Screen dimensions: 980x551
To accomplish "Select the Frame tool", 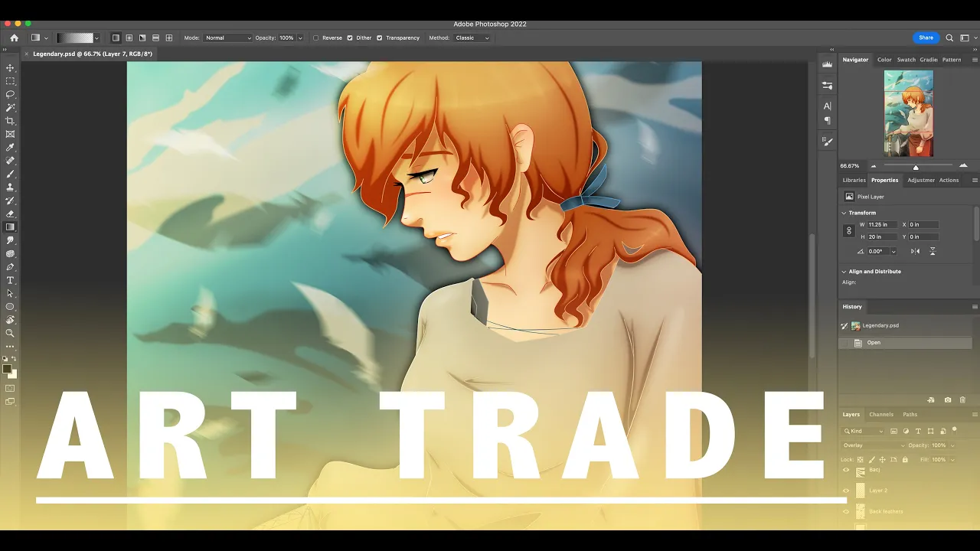I will [10, 134].
